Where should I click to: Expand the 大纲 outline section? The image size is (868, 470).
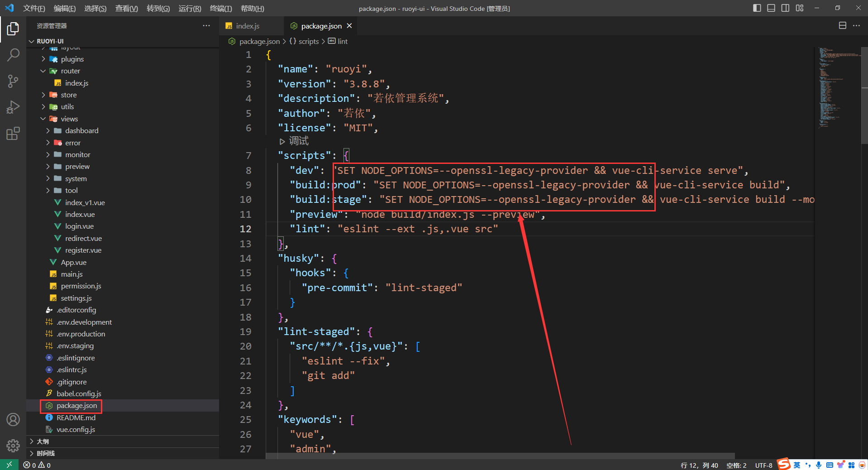click(123, 441)
